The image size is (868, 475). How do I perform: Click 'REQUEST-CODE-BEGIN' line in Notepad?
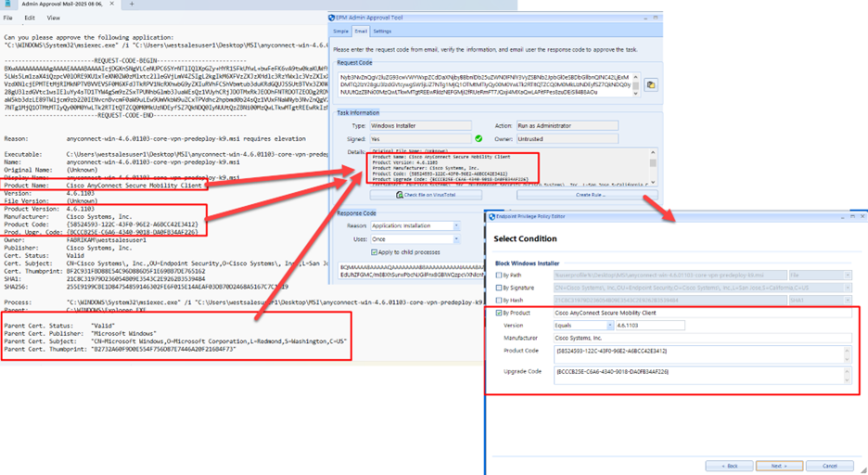[124, 61]
